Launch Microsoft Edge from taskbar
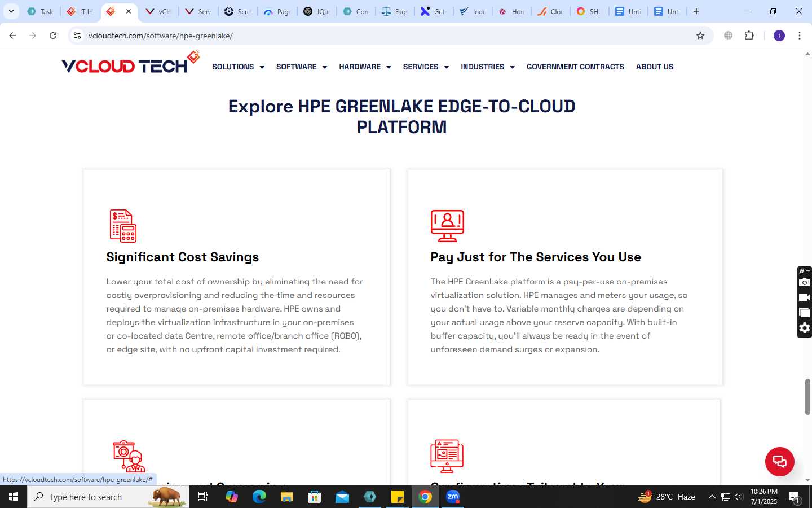 pos(259,497)
